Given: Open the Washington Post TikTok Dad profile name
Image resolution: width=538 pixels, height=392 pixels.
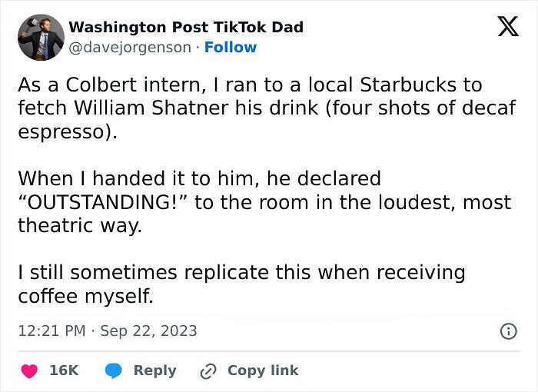Looking at the screenshot, I should [x=186, y=27].
